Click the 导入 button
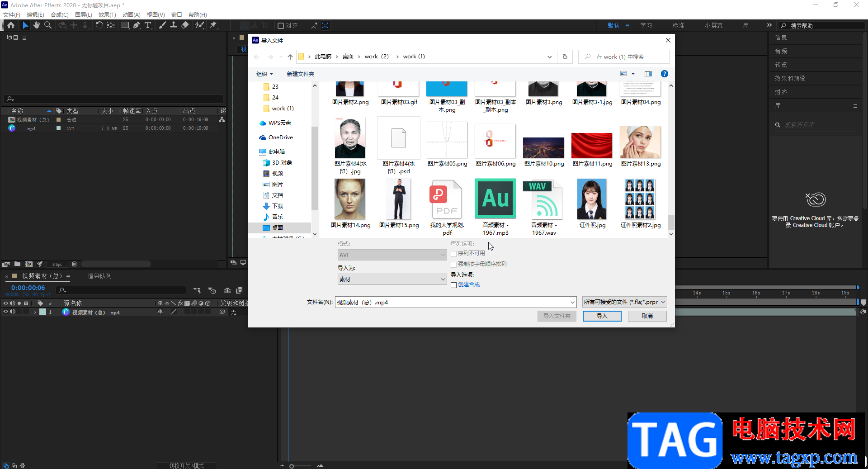The width and height of the screenshot is (868, 469). pos(602,316)
